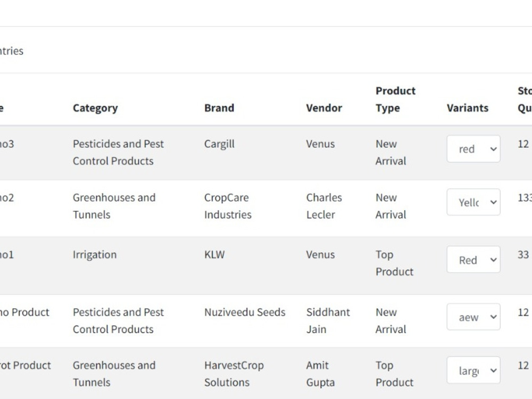This screenshot has width=532, height=399.
Task: Click the Nuziveedu Seeds brand cell
Action: 245,312
